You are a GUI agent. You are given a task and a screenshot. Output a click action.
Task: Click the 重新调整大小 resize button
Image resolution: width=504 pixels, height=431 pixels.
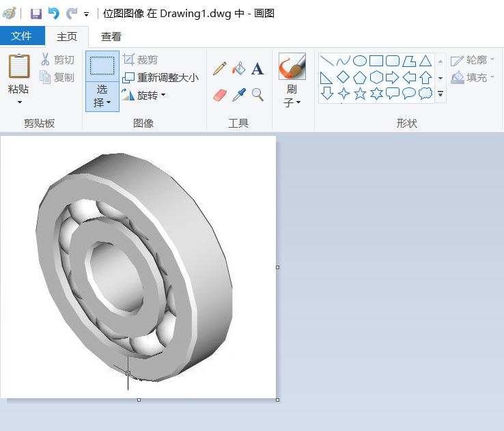pyautogui.click(x=160, y=77)
